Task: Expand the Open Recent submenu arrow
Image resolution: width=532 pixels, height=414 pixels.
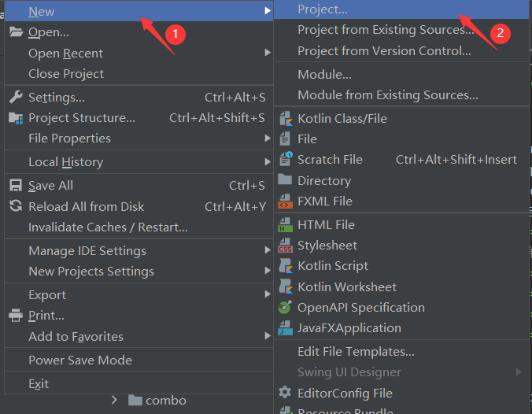Action: point(268,52)
